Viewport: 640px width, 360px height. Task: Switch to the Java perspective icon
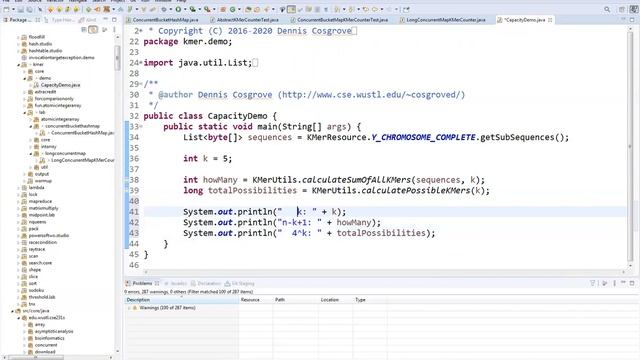click(x=633, y=9)
